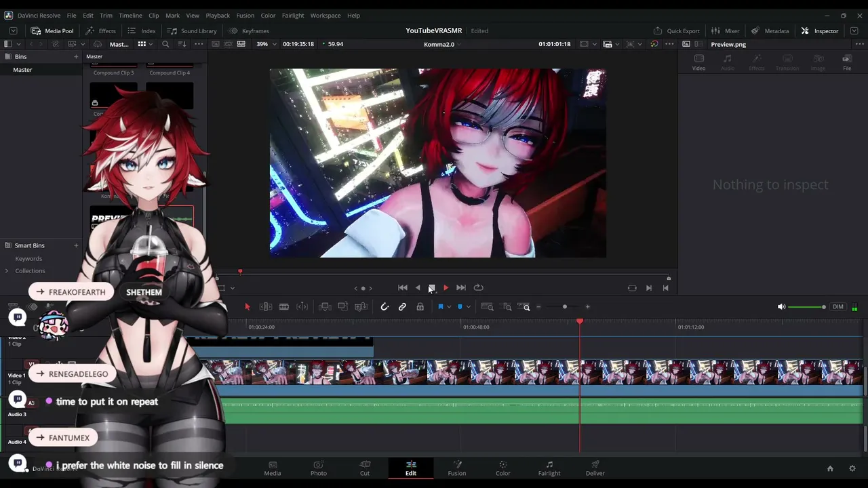Jump to first frame of timeline
868x488 pixels.
[403, 288]
